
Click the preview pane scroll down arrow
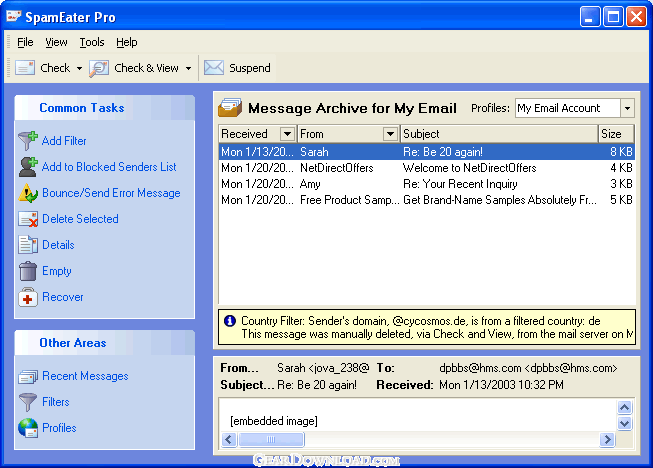624,423
